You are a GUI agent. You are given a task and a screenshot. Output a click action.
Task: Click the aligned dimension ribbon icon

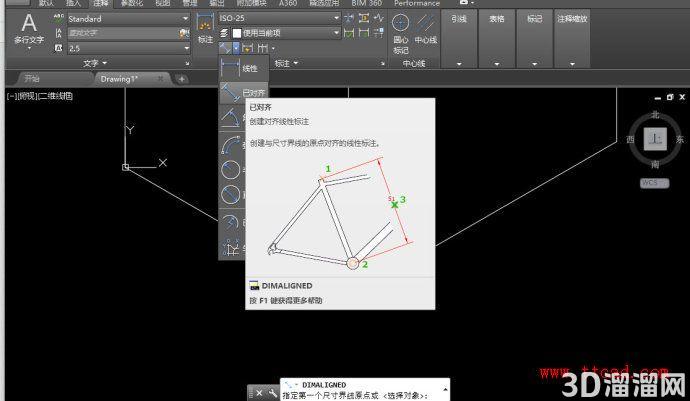tap(225, 48)
